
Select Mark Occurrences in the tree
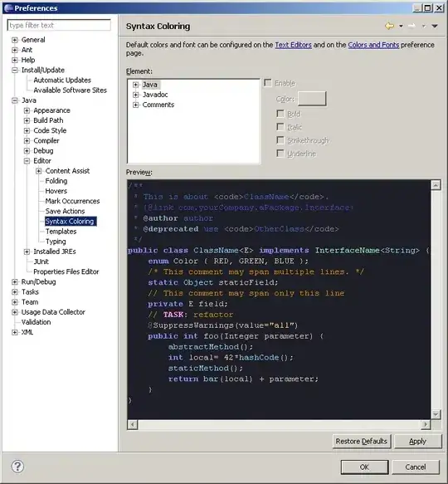pyautogui.click(x=72, y=201)
